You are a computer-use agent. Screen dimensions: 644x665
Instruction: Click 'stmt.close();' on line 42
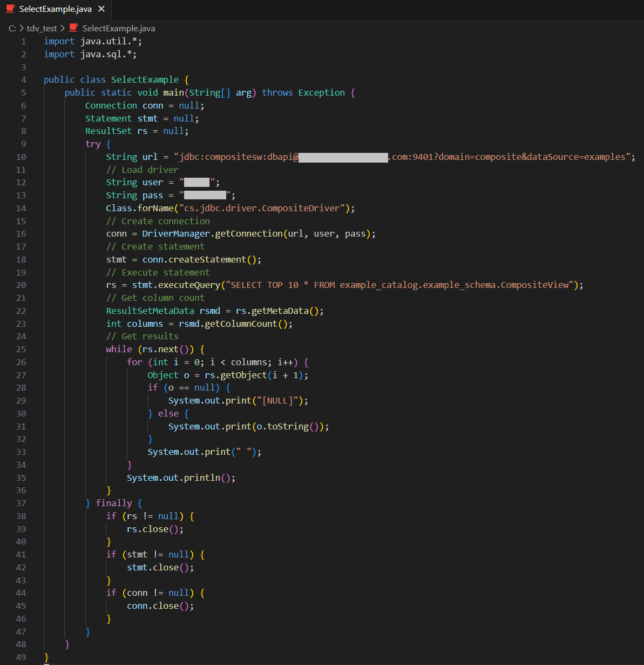[160, 567]
